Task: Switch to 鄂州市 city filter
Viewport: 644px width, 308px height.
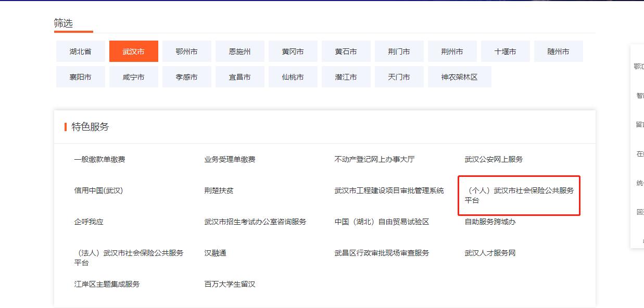Action: [x=186, y=51]
